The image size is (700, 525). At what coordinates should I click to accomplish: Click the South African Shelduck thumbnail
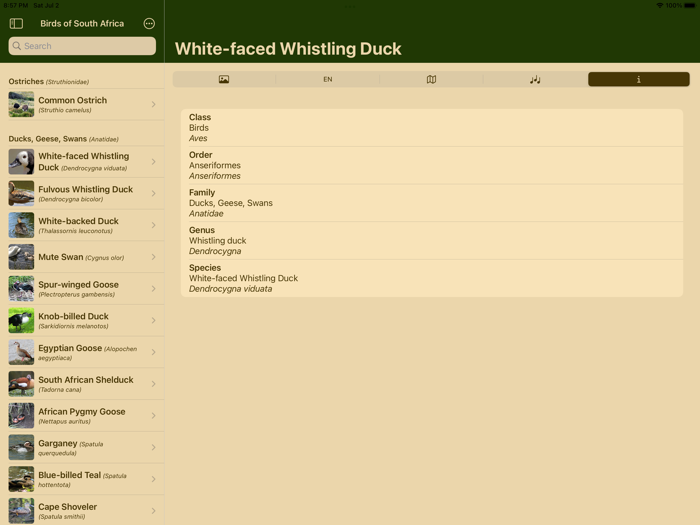tap(21, 383)
